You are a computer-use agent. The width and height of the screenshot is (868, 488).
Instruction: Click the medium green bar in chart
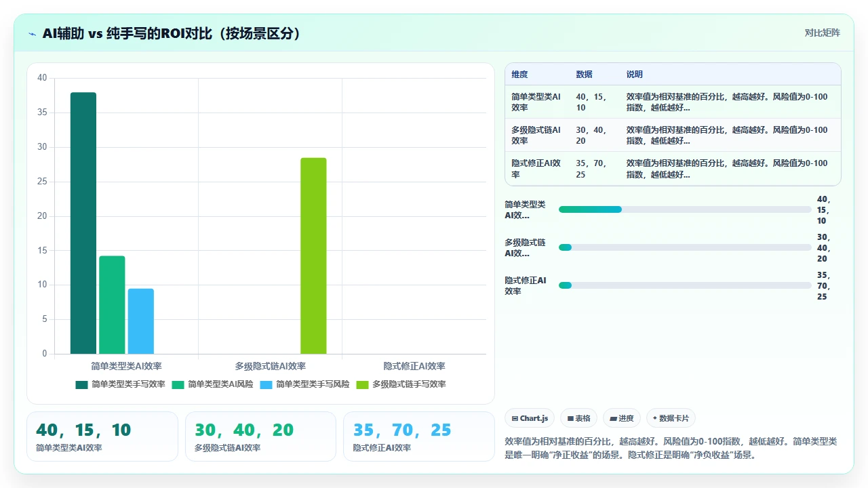coord(112,305)
